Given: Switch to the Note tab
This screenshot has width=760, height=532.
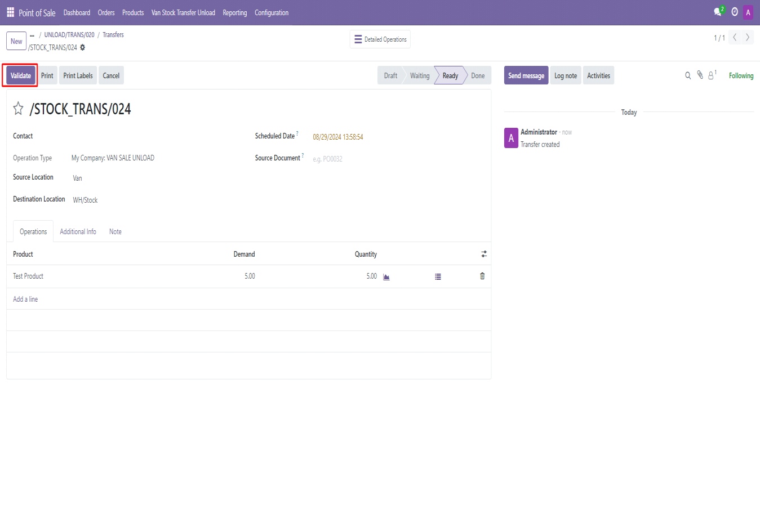Looking at the screenshot, I should (x=115, y=231).
